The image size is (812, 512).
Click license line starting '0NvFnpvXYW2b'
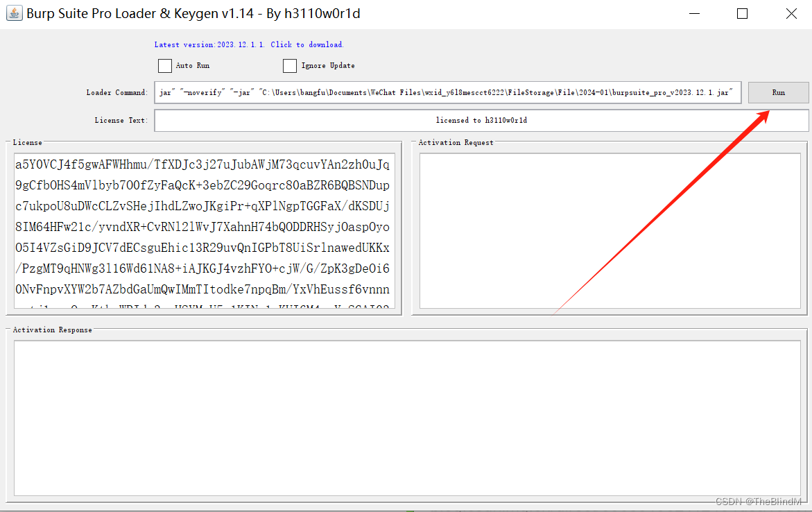202,289
